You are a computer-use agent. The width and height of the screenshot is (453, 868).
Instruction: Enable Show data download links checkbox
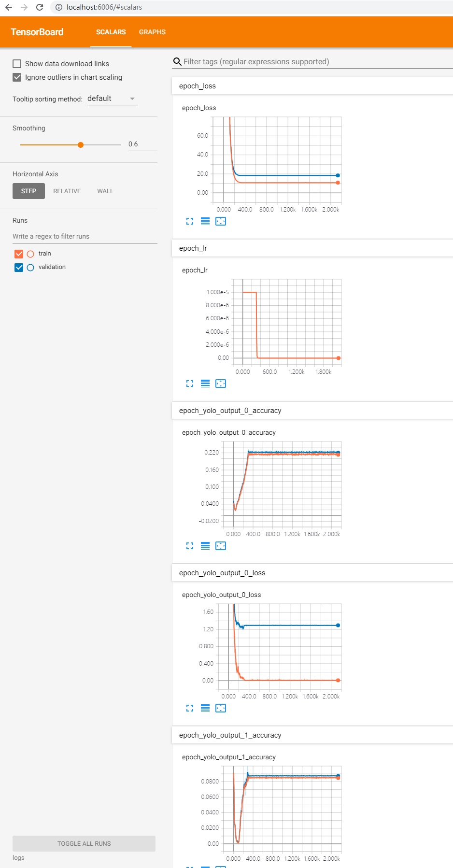pos(17,64)
